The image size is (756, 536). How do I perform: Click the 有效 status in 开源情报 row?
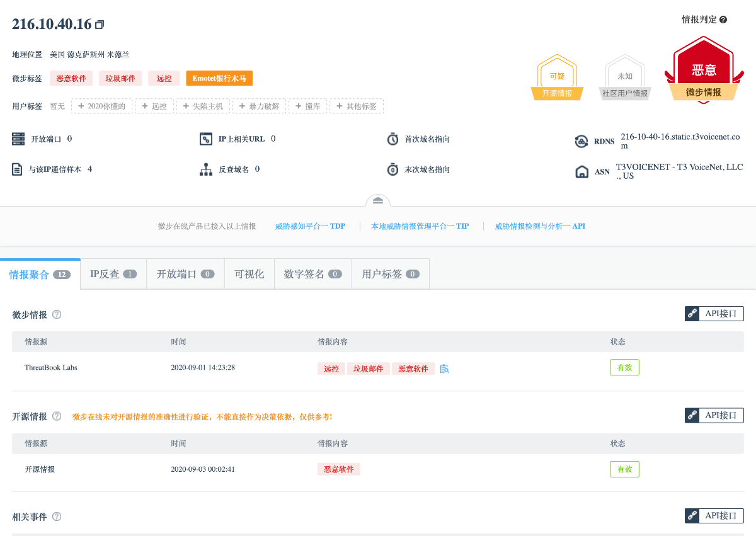tap(625, 469)
